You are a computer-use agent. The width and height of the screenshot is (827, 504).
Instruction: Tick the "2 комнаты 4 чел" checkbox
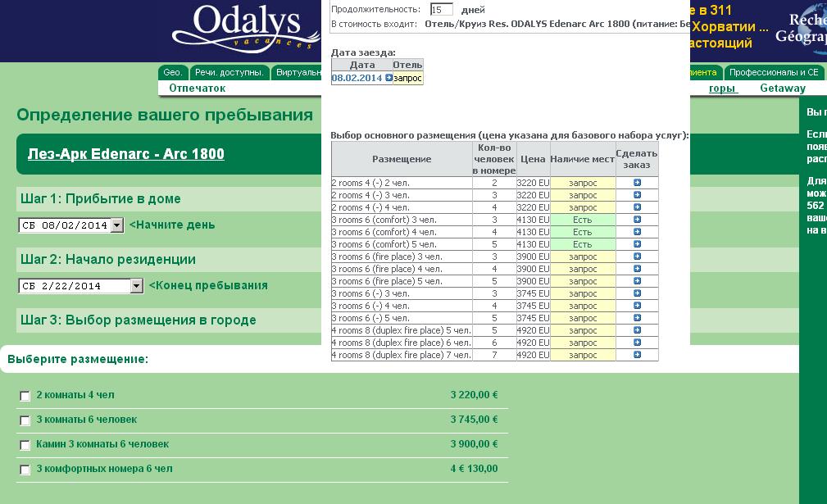pos(25,395)
